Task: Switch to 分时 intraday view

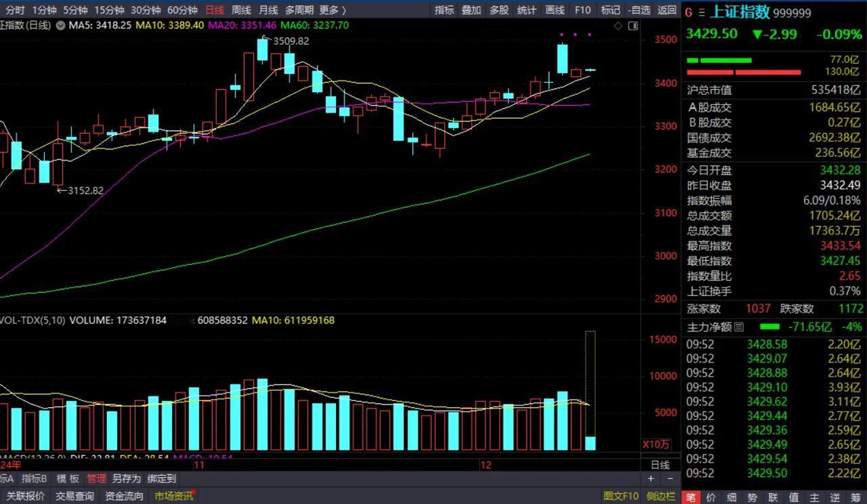Action: click(14, 9)
